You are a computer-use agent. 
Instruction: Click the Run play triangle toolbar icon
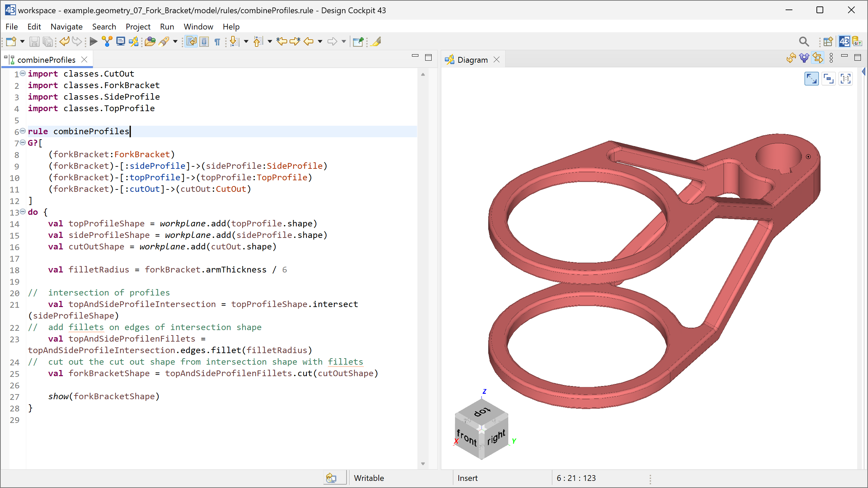tap(93, 41)
